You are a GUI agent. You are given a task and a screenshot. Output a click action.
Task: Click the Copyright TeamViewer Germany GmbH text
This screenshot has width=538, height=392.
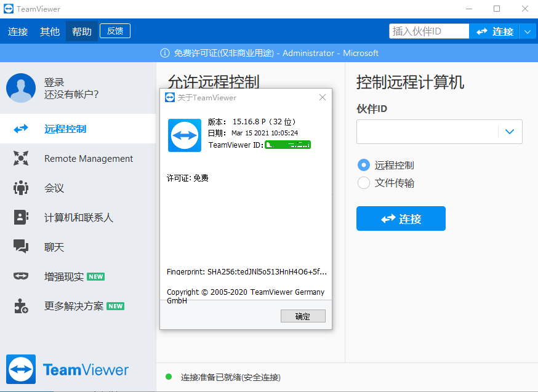pyautogui.click(x=246, y=296)
